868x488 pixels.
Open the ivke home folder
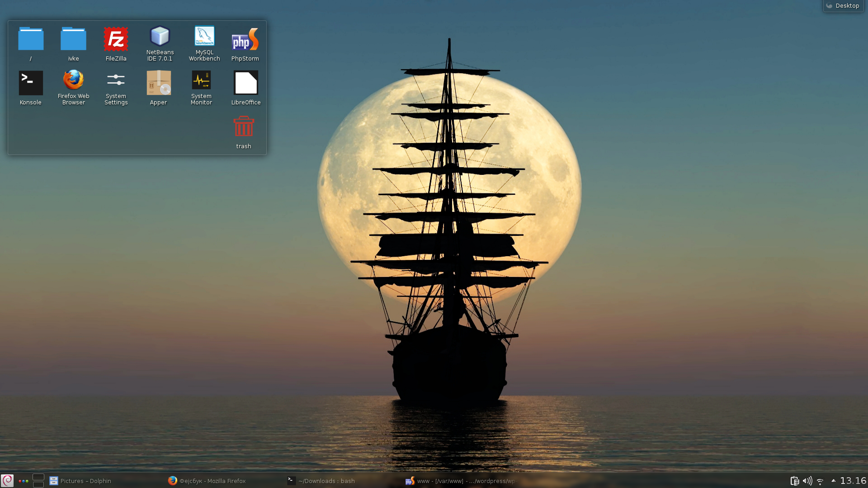tap(73, 40)
